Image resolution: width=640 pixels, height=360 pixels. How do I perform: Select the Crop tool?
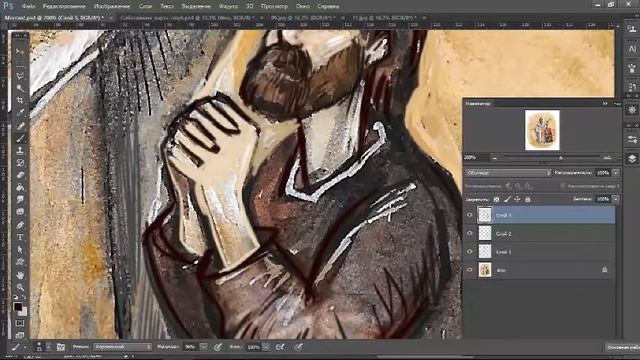20,100
